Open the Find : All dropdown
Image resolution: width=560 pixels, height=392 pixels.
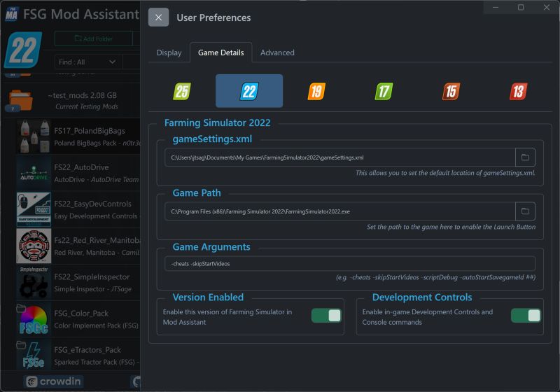pyautogui.click(x=88, y=62)
